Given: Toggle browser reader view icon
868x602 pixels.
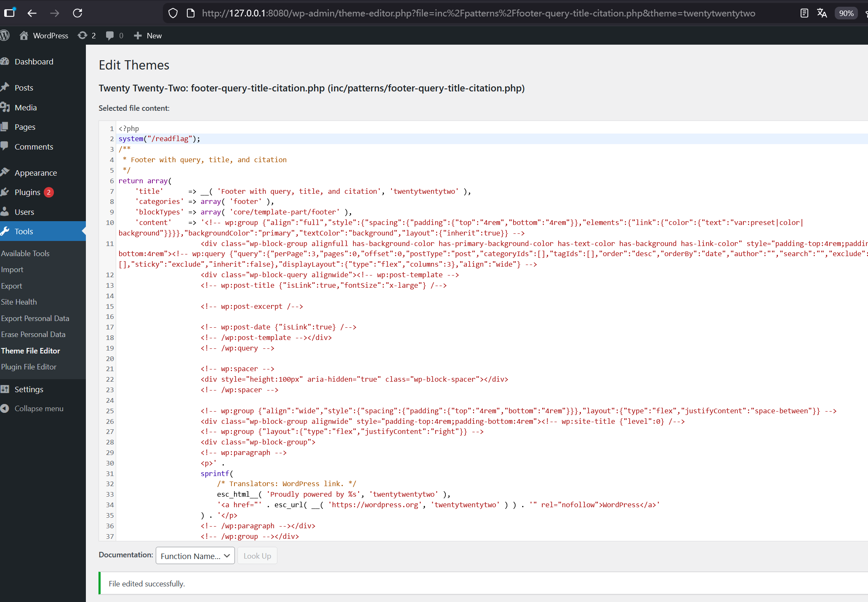Looking at the screenshot, I should pyautogui.click(x=804, y=13).
